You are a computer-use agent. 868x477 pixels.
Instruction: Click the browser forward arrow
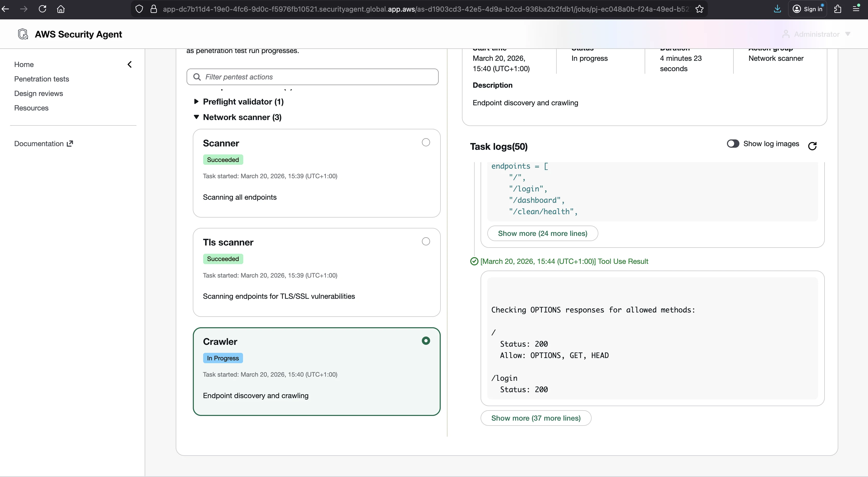pos(24,9)
